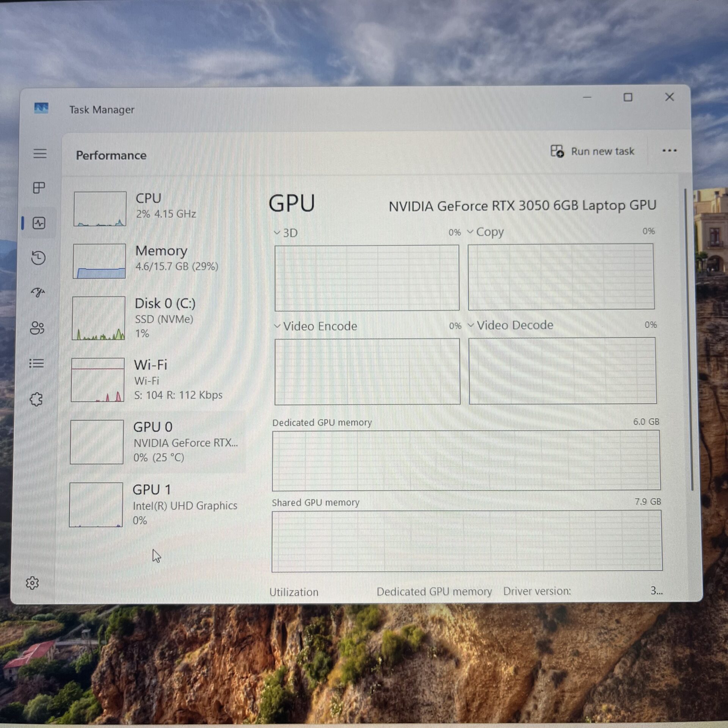Select the Wi-Fi performance entry
728x728 pixels.
tap(156, 380)
